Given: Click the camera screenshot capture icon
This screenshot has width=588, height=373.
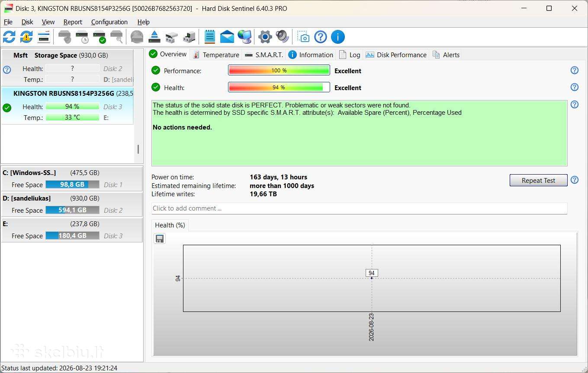Looking at the screenshot, I should [x=303, y=37].
